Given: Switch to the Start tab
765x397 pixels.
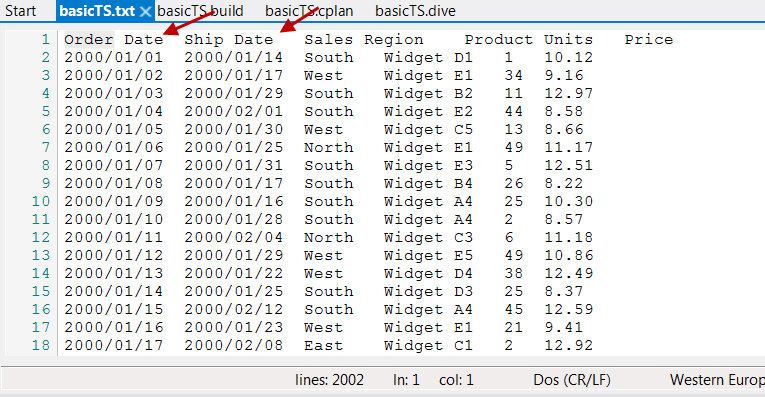Looking at the screenshot, I should pyautogui.click(x=20, y=11).
